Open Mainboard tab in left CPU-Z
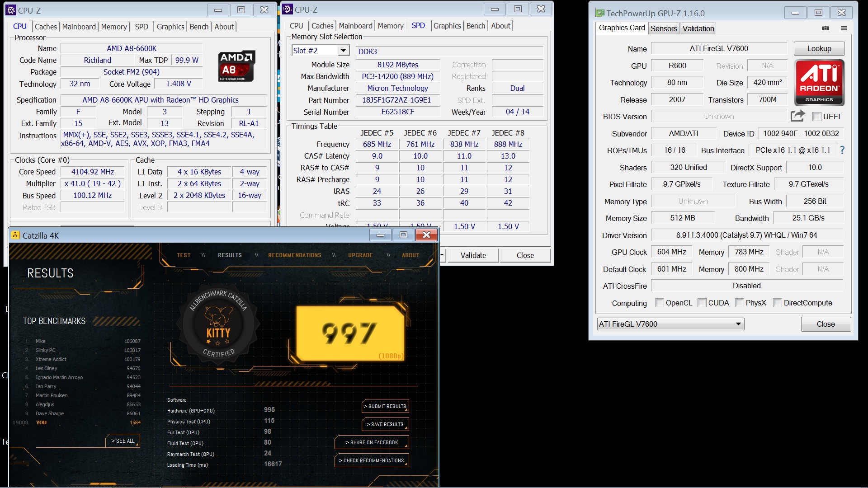 click(x=79, y=27)
